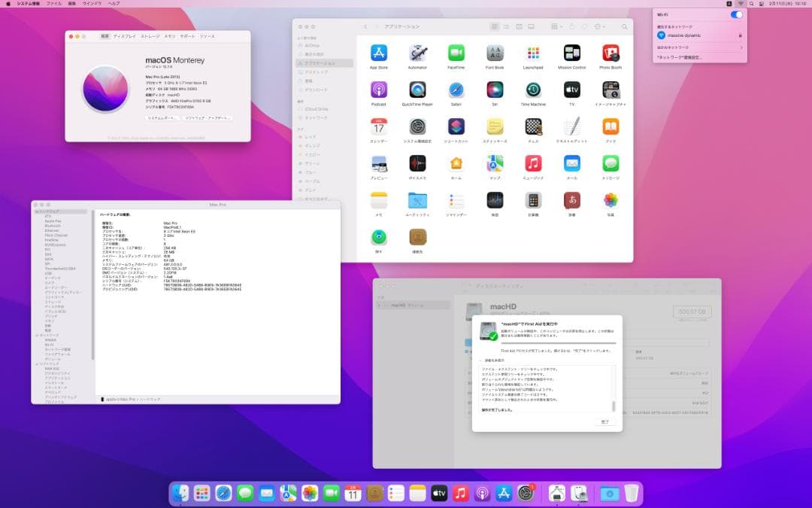Viewport: 812px width, 508px height.
Task: Expand the Other Networks chevron in Wi-Fi panel
Action: pos(741,47)
